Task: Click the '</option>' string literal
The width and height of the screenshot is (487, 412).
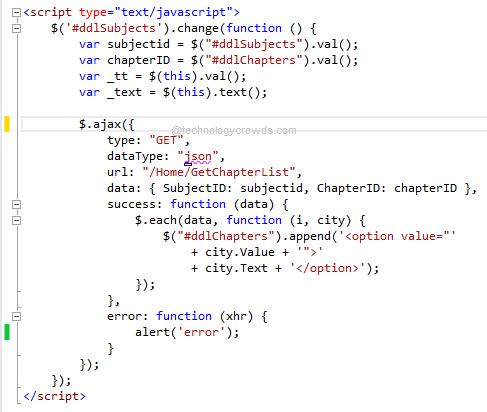Action: [328, 268]
